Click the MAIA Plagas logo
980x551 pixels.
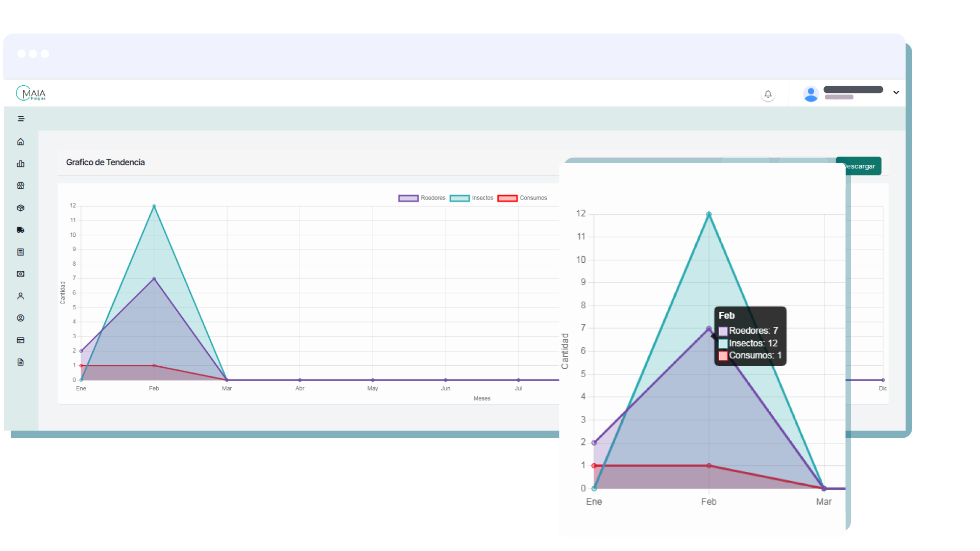coord(31,93)
